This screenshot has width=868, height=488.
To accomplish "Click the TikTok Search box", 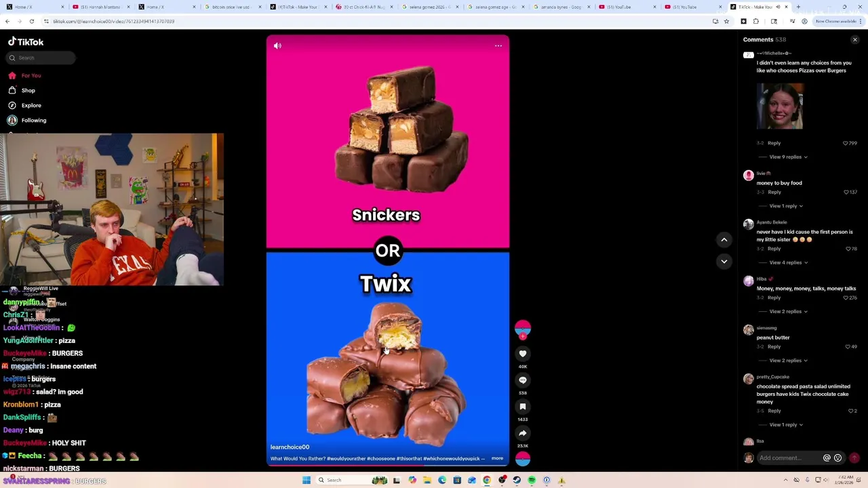I will [x=41, y=58].
